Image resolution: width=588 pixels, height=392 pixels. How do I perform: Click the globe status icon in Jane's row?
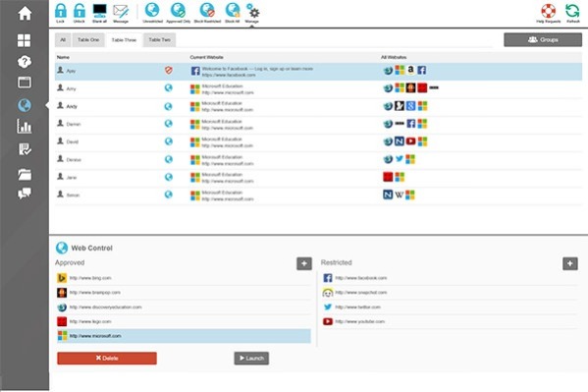click(169, 177)
